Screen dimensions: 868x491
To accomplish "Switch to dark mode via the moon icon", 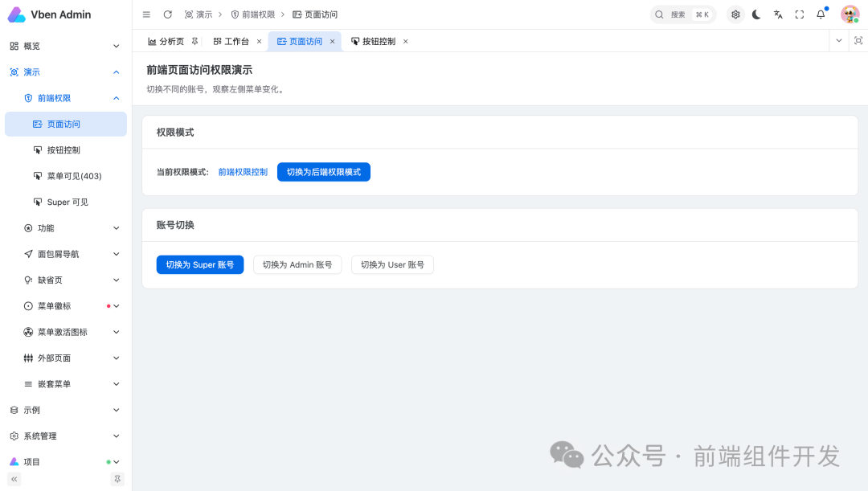I will click(756, 14).
